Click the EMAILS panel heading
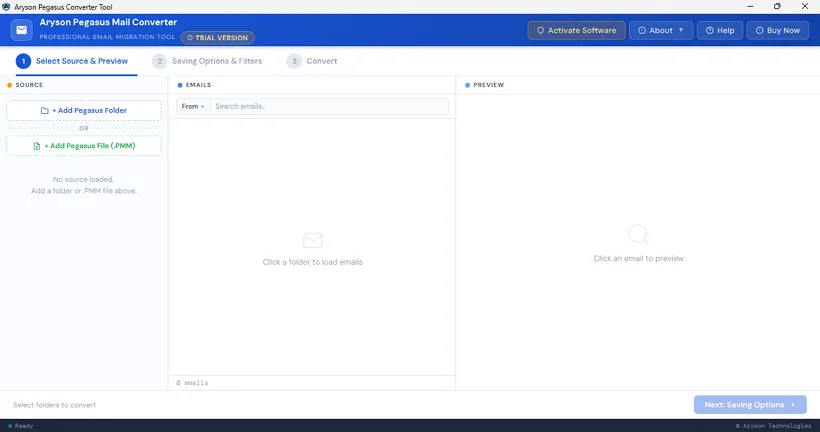This screenshot has width=820, height=432. (x=198, y=85)
